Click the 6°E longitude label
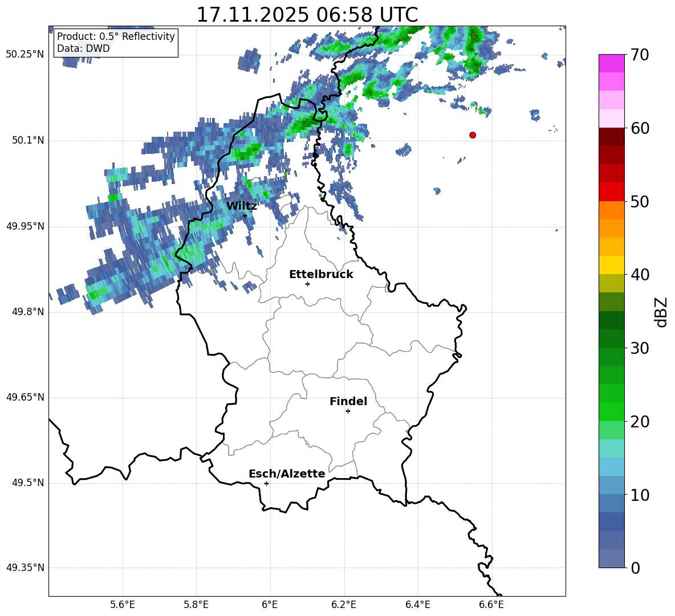The image size is (675, 616). (270, 605)
